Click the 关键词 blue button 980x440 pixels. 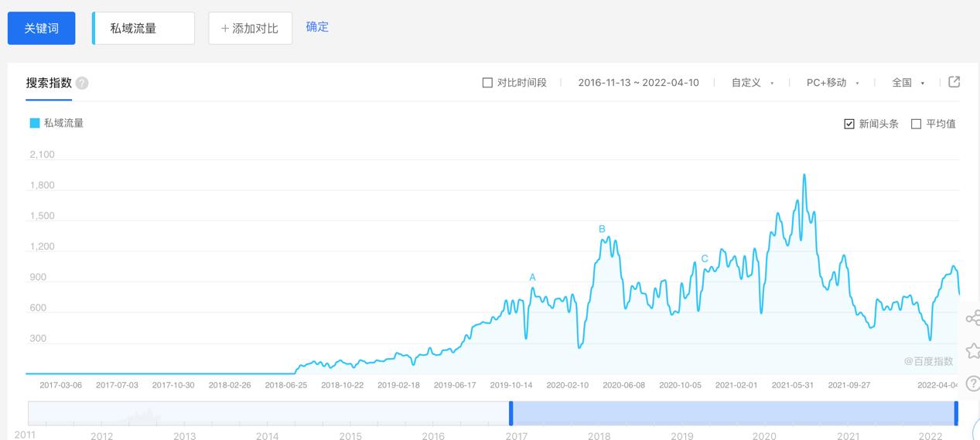pyautogui.click(x=42, y=29)
